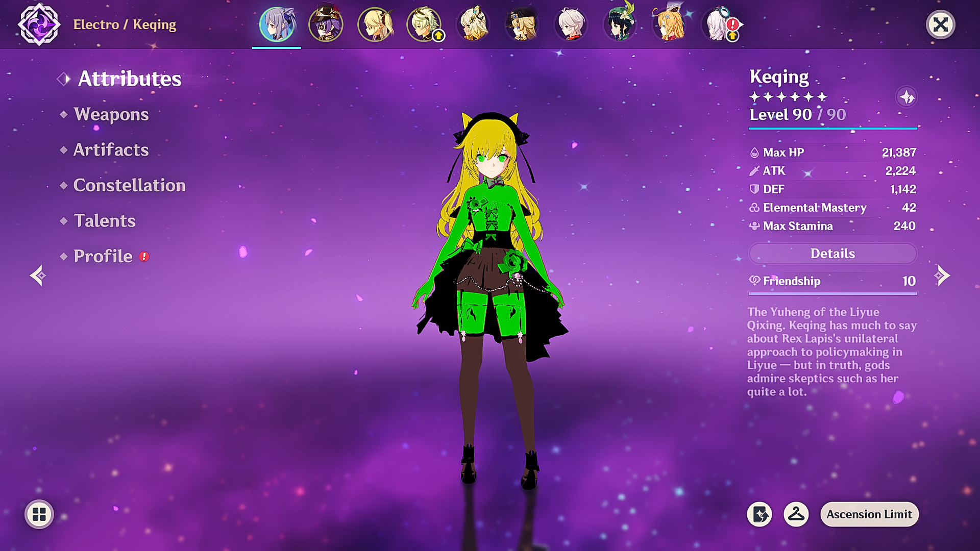Click the Friendship level row
Screen dimensions: 980x551
coord(832,281)
